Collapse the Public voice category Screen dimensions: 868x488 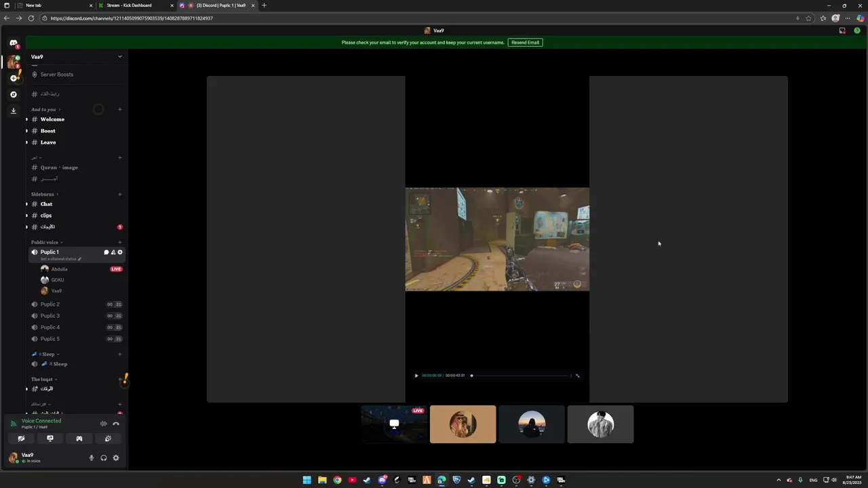(47, 242)
